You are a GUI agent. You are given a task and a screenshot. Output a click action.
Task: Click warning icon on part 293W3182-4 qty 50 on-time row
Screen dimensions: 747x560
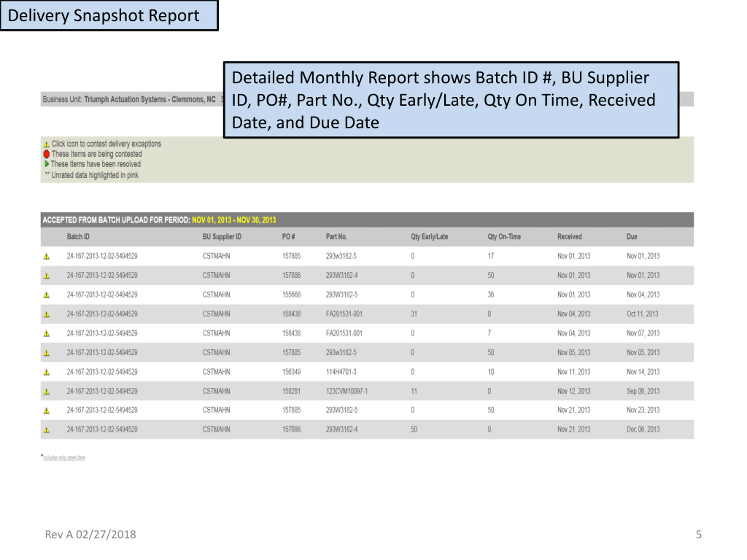pos(47,276)
